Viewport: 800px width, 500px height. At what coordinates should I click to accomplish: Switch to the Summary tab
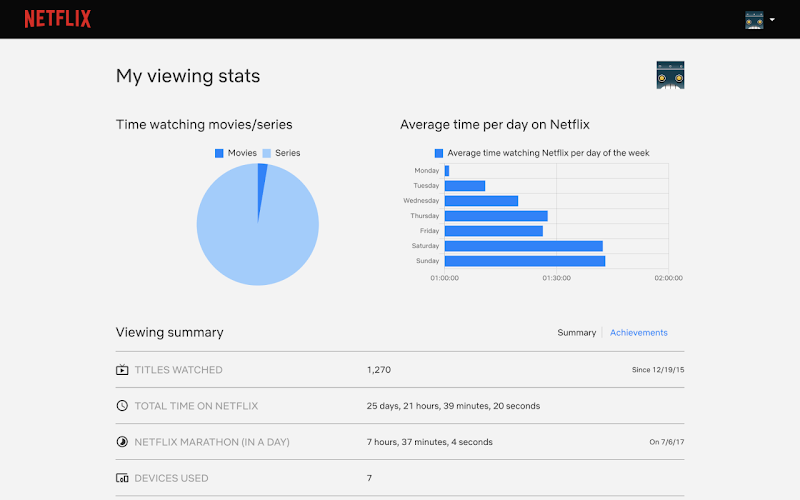577,333
